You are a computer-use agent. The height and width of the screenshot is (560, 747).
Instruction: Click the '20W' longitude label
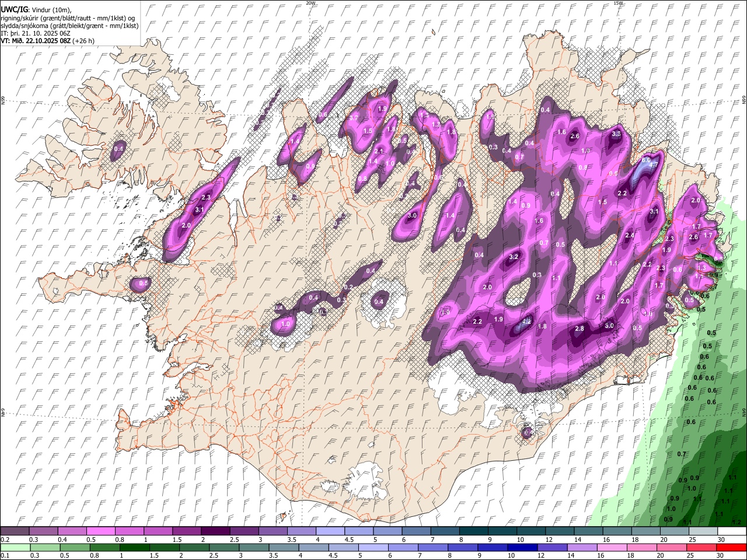click(310, 3)
